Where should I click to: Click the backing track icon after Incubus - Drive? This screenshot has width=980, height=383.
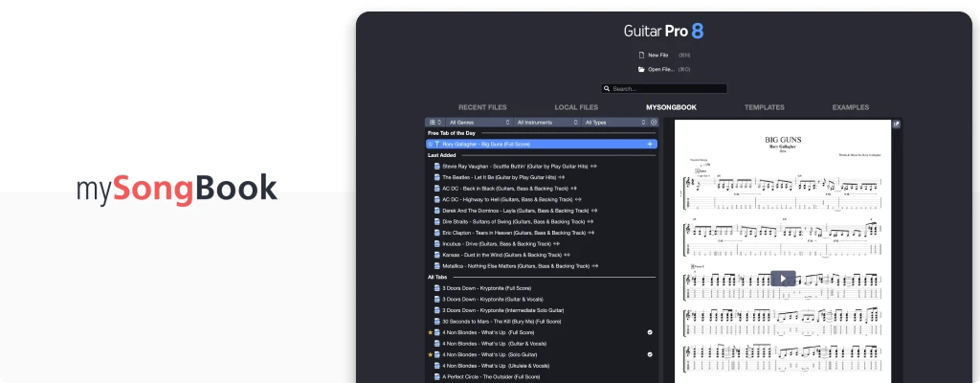[x=556, y=244]
